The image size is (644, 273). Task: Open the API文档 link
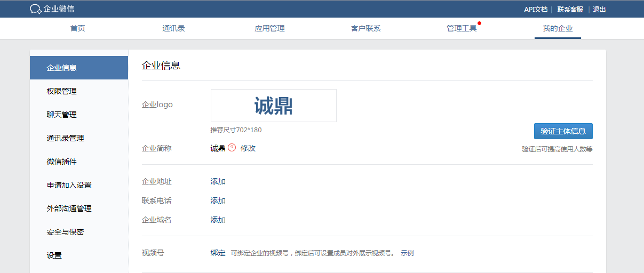(536, 10)
